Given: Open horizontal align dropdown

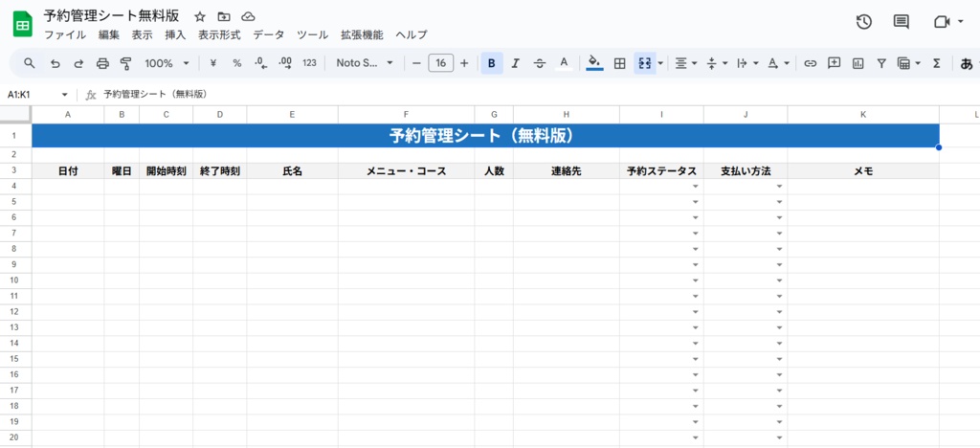Looking at the screenshot, I should click(x=685, y=63).
